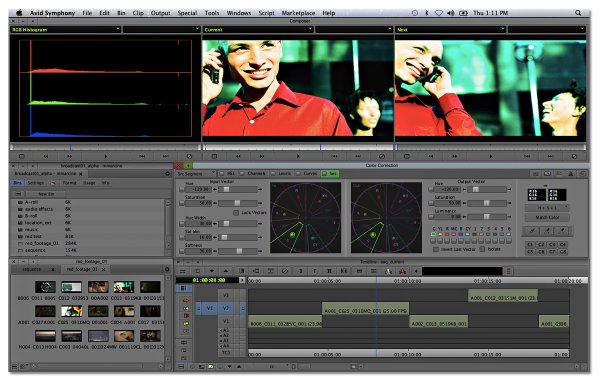Click the C1 color bucket
The image size is (600, 381).
coord(530,244)
